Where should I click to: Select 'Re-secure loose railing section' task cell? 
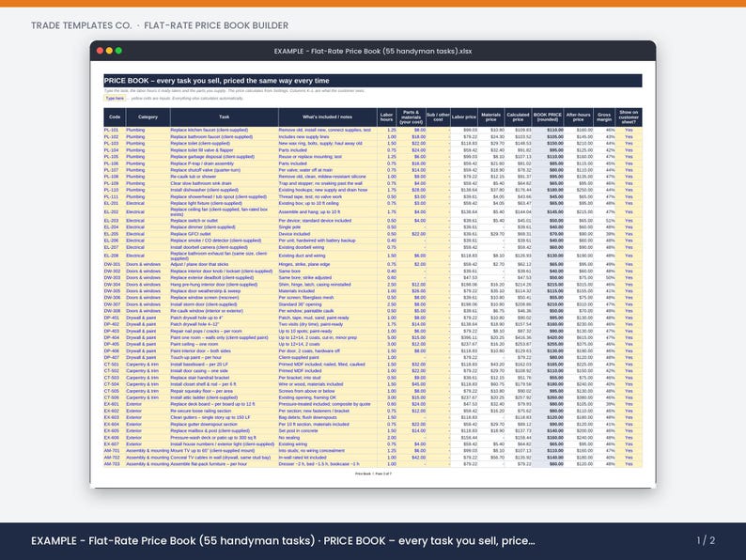point(225,411)
